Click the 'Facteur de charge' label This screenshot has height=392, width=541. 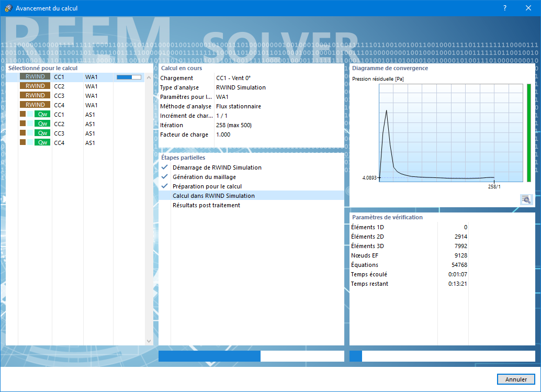184,135
